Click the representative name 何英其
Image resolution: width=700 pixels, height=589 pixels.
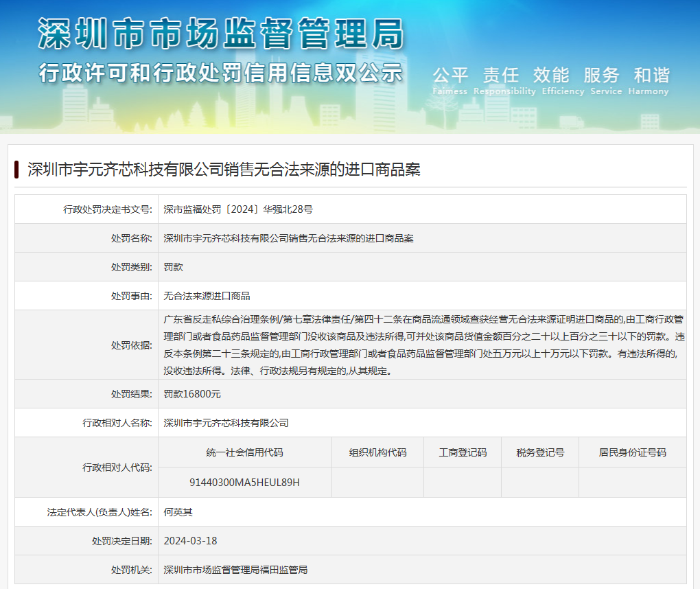(x=178, y=512)
